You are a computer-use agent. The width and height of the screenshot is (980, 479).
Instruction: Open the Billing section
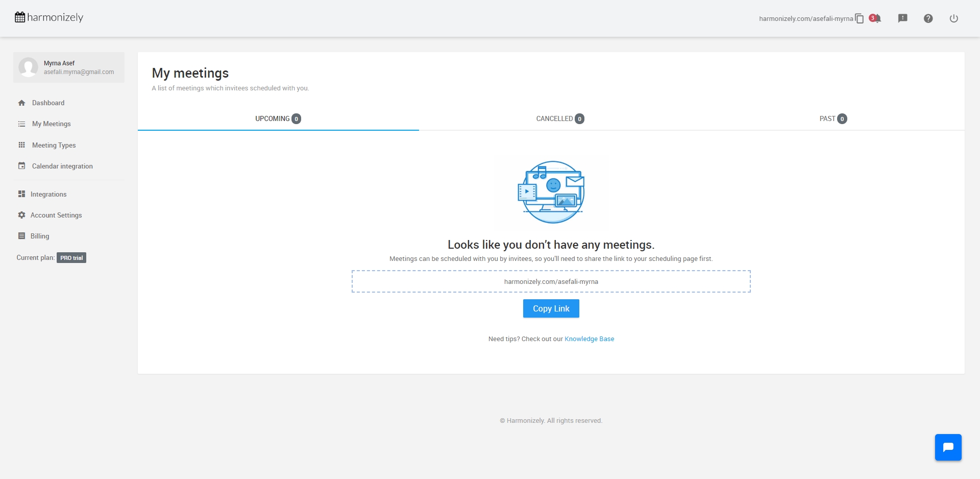pyautogui.click(x=40, y=236)
